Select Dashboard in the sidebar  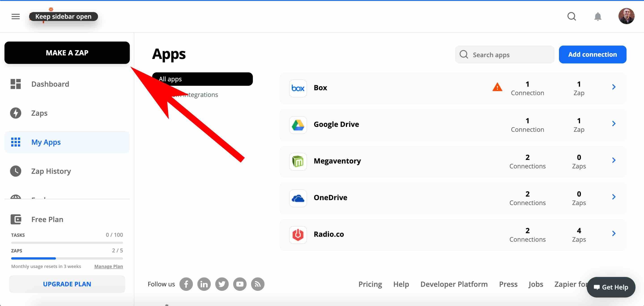(50, 84)
